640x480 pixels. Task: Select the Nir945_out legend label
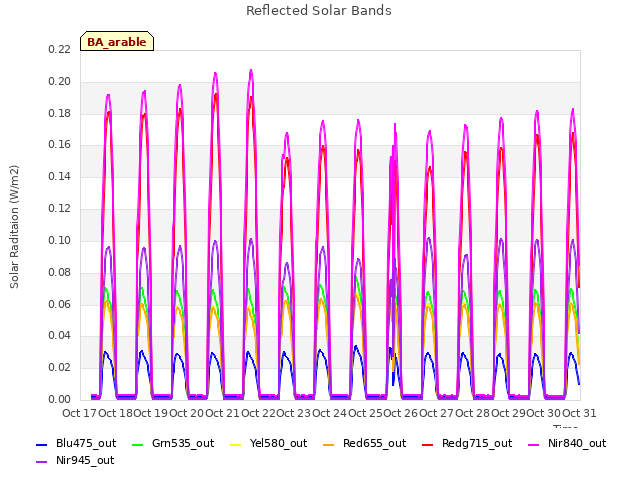coord(85,460)
